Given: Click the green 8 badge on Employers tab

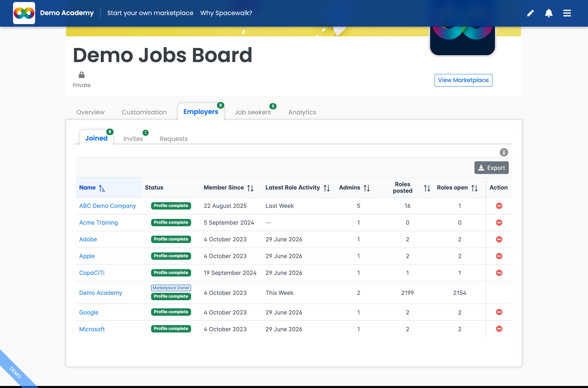Looking at the screenshot, I should [220, 105].
